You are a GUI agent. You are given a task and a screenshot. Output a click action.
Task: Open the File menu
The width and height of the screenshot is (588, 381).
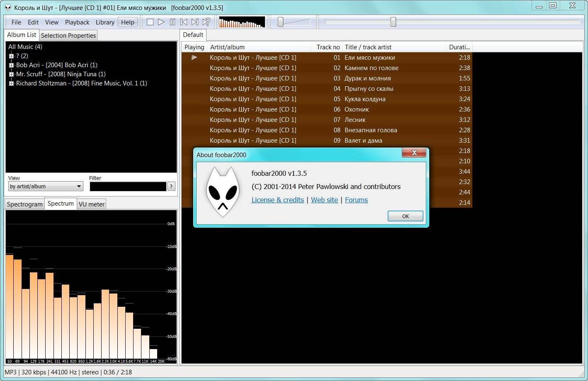click(x=16, y=22)
